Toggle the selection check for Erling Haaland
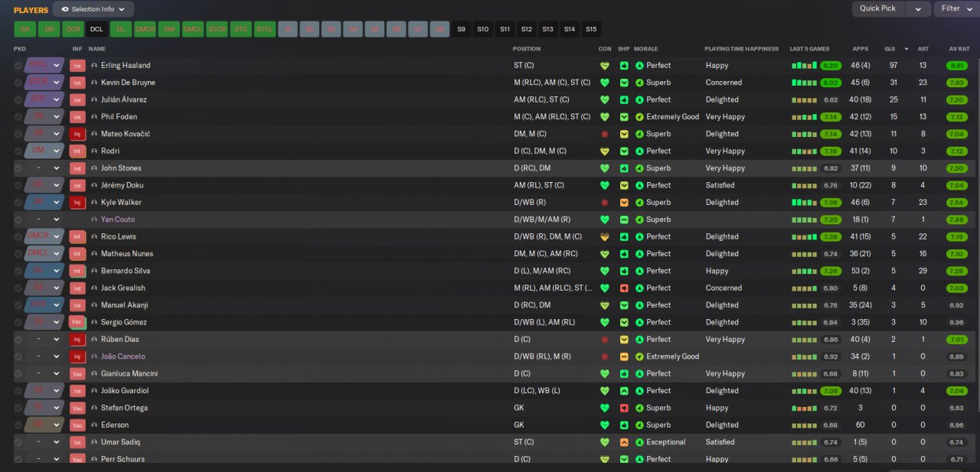Screen dimensions: 980x472 click(18, 66)
